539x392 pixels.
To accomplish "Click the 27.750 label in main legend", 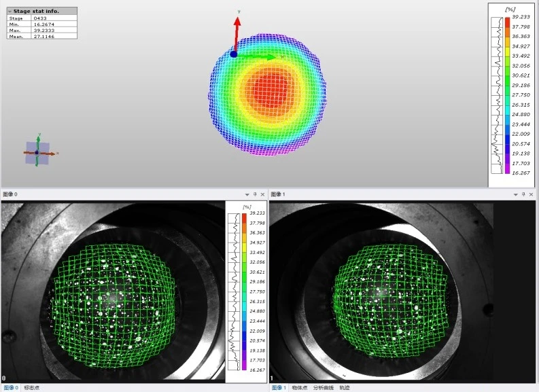I will tap(521, 95).
